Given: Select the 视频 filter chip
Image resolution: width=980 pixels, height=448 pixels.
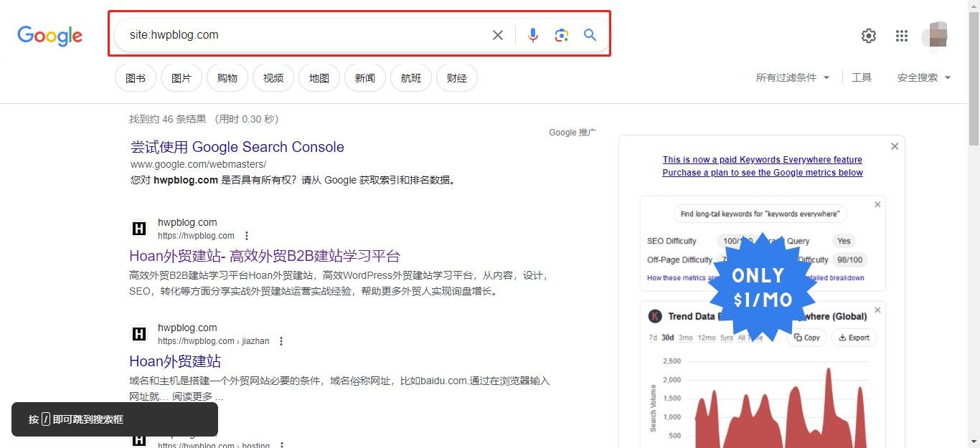Looking at the screenshot, I should (273, 78).
